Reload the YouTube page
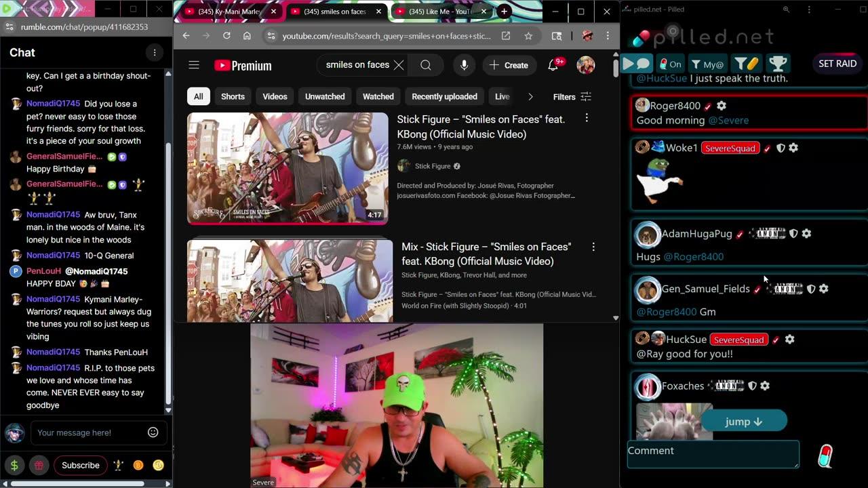 pos(226,36)
